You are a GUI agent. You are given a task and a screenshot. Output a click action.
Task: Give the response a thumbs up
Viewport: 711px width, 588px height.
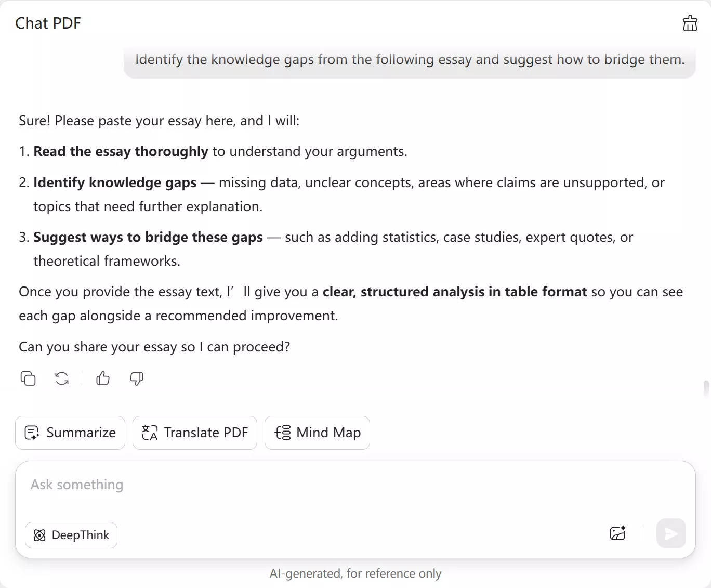pyautogui.click(x=103, y=378)
